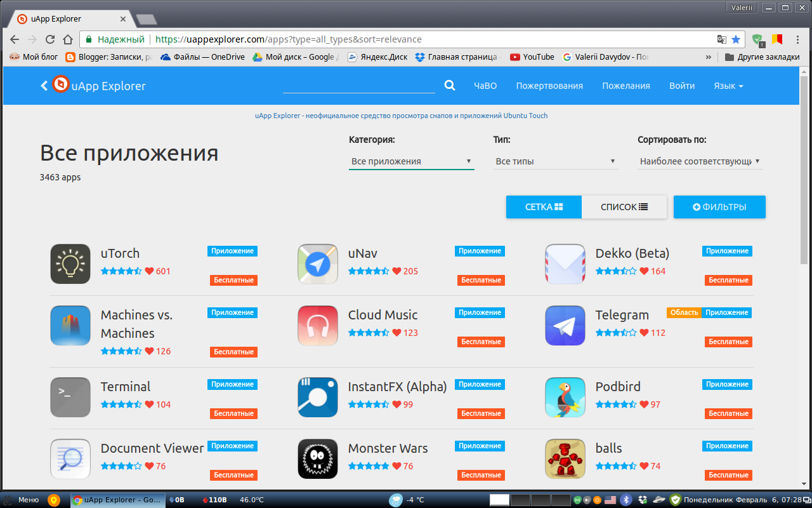812x508 pixels.
Task: Open the ЧаВО page
Action: [485, 86]
